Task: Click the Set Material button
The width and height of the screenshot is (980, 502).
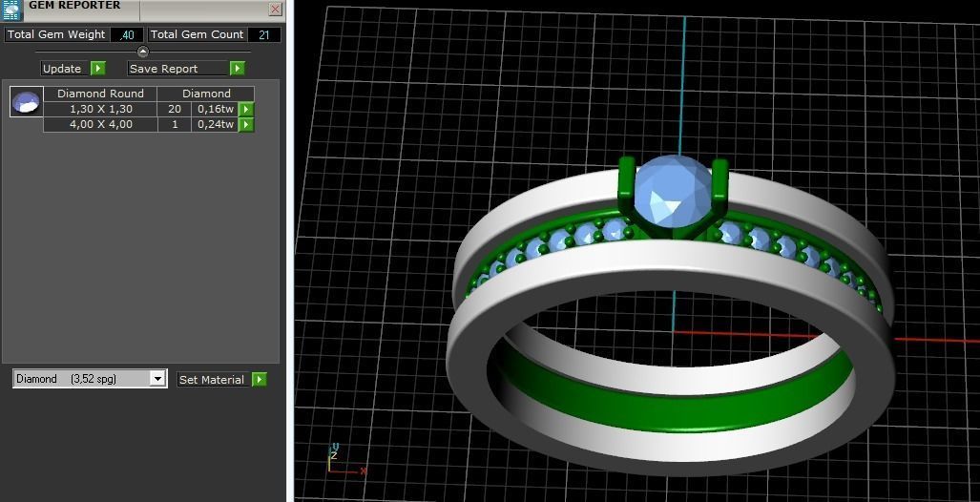Action: click(x=211, y=380)
